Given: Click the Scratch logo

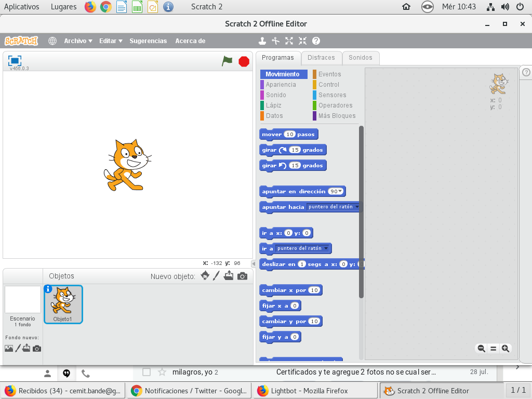Looking at the screenshot, I should click(21, 41).
